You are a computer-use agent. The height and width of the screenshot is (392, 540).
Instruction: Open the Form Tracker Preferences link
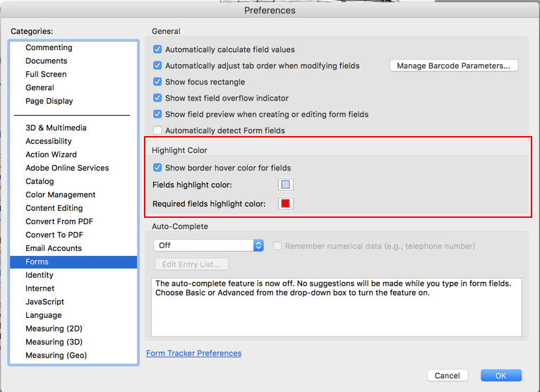point(193,353)
